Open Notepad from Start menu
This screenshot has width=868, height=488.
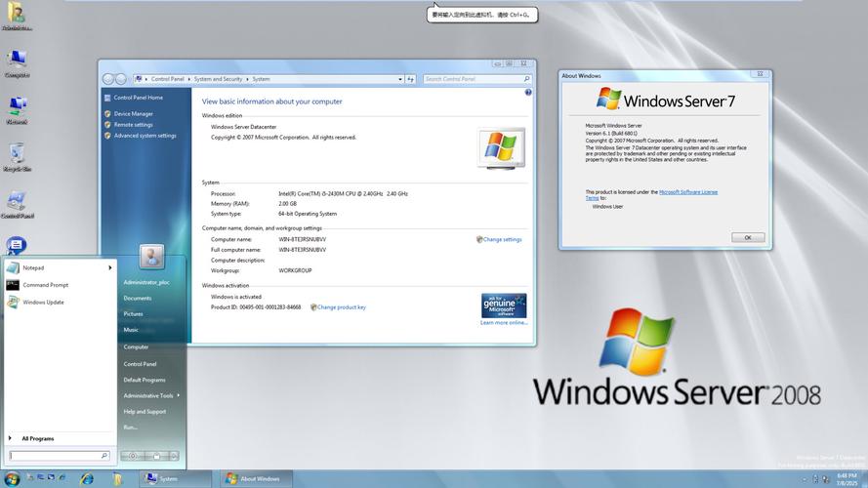point(59,267)
